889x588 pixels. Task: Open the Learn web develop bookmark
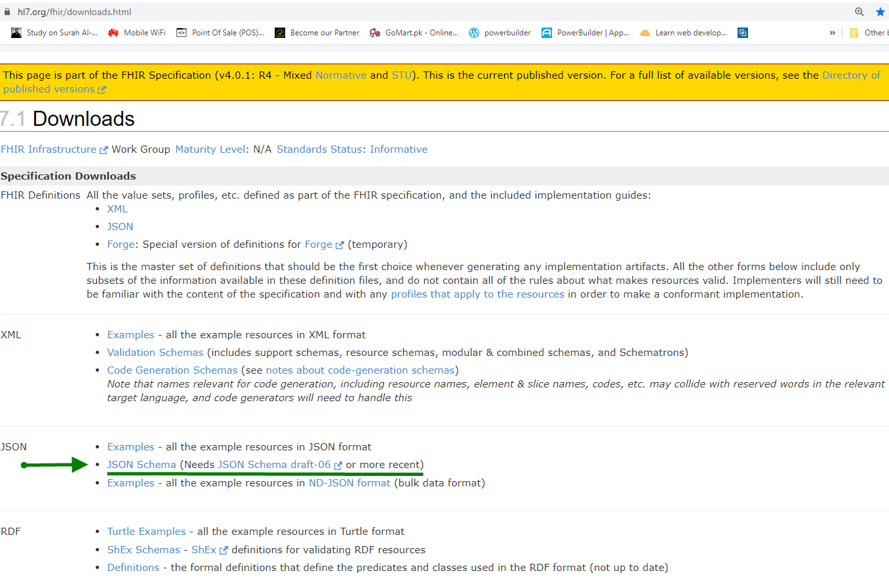click(x=683, y=33)
